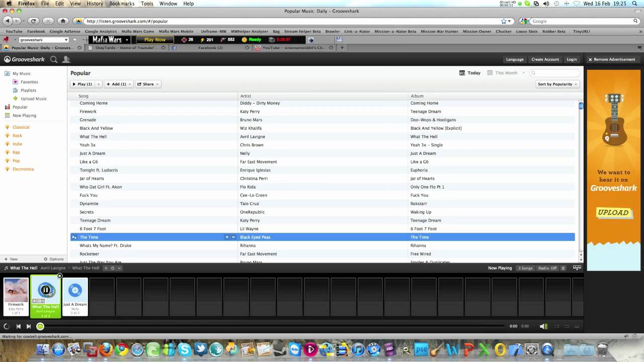This screenshot has height=362, width=644.
Task: Pause the What The Hell queue tile
Action: click(x=45, y=290)
